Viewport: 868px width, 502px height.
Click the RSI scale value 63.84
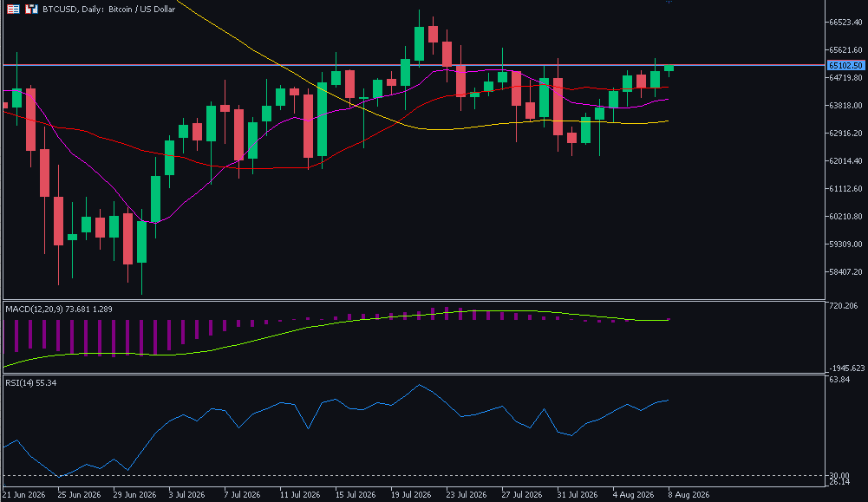tap(839, 379)
